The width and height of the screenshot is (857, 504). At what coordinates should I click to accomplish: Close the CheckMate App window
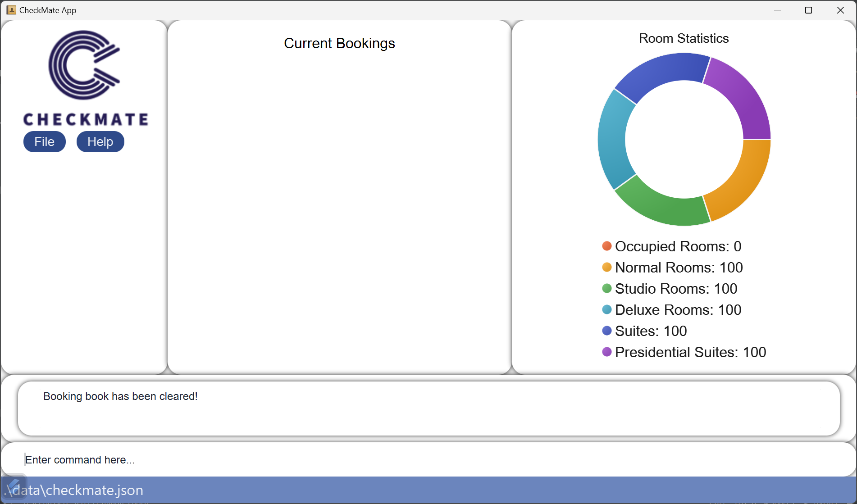coord(840,10)
